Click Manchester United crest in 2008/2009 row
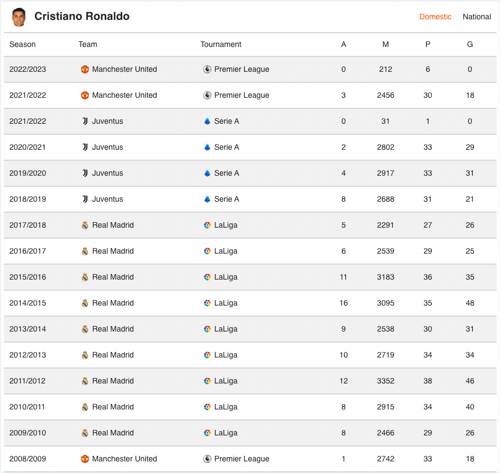Image resolution: width=500 pixels, height=473 pixels. click(85, 459)
